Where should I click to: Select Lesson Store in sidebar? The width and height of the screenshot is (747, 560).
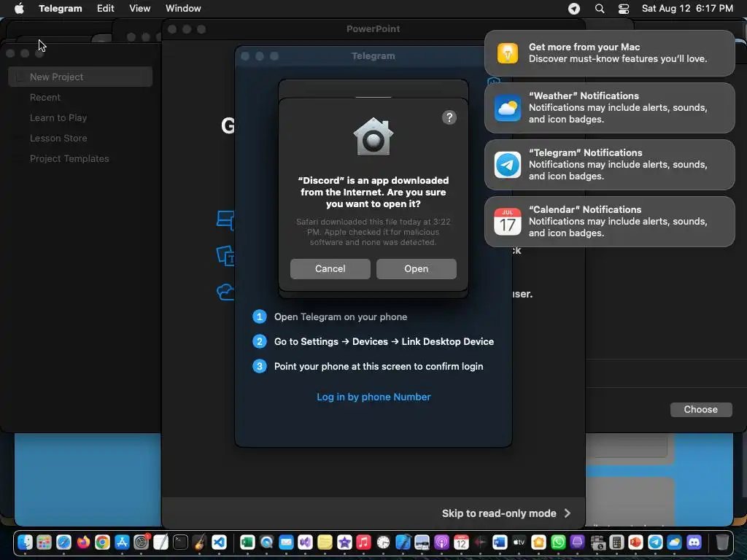point(58,138)
